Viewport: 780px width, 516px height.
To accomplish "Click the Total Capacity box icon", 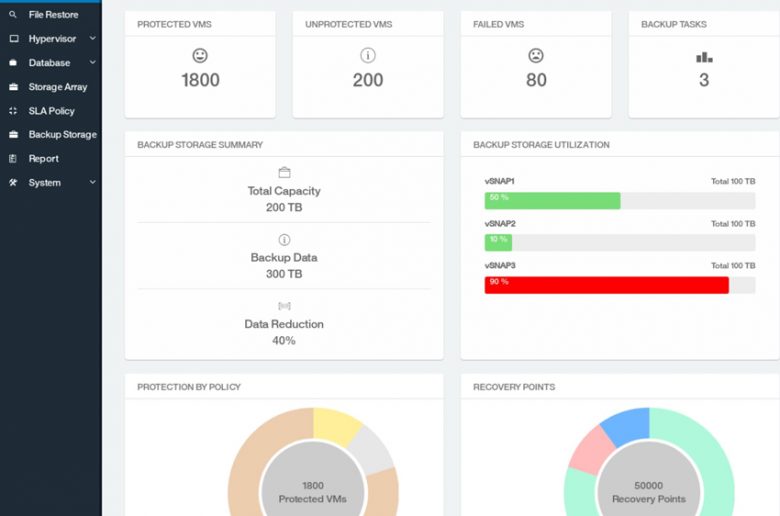I will [x=284, y=173].
